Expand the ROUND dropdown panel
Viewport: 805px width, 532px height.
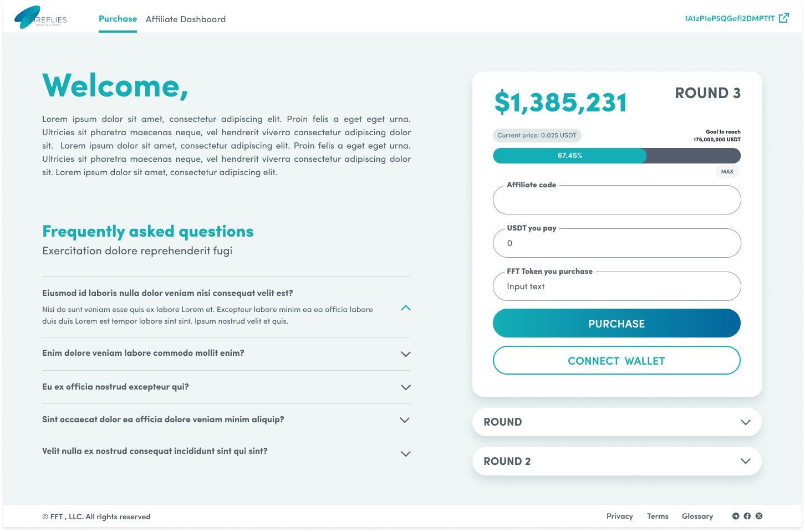tap(745, 422)
